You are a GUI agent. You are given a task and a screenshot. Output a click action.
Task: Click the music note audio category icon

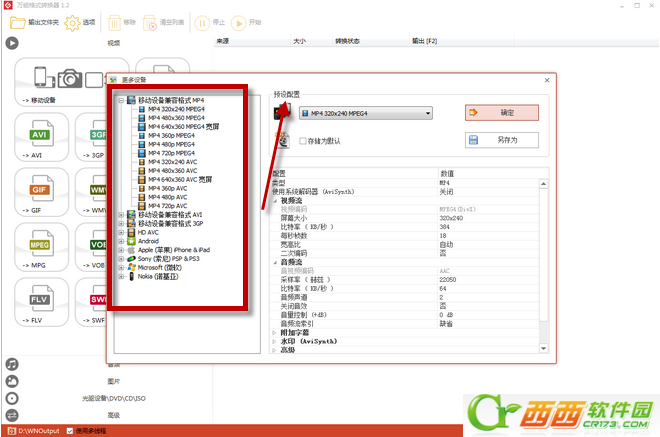(x=12, y=364)
